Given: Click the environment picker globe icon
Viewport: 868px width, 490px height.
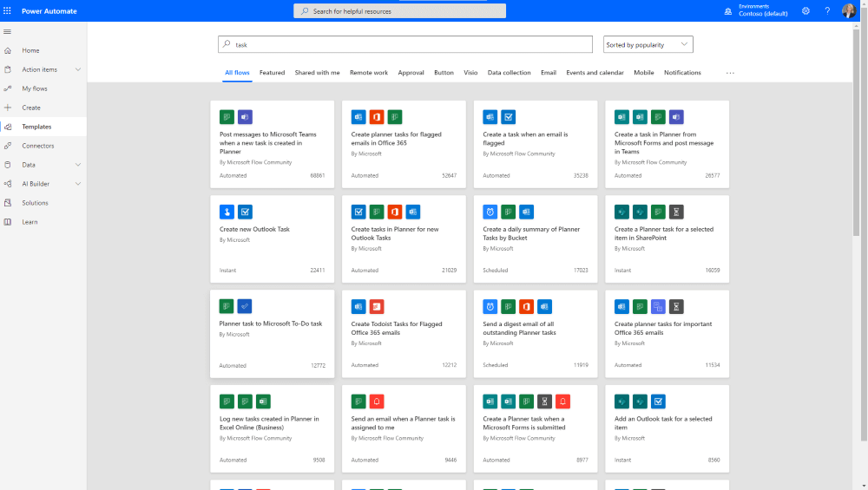Looking at the screenshot, I should pos(727,11).
